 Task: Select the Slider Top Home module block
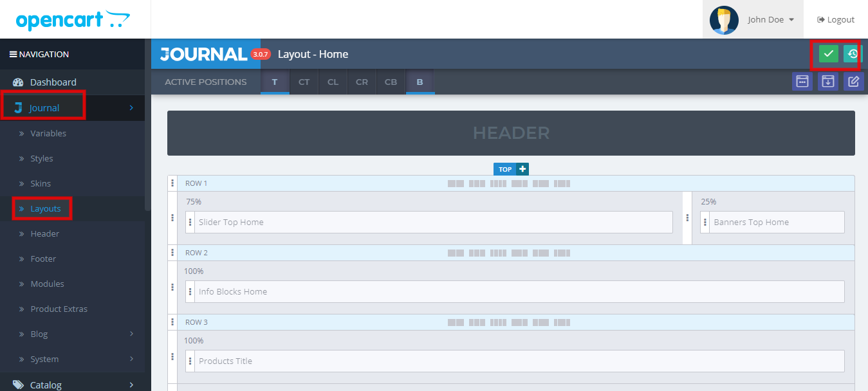tap(429, 223)
